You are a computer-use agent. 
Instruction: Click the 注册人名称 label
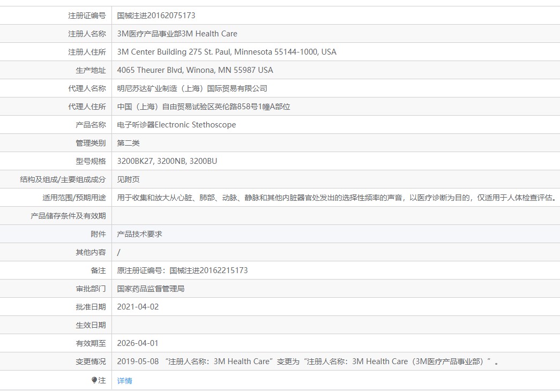coord(87,34)
